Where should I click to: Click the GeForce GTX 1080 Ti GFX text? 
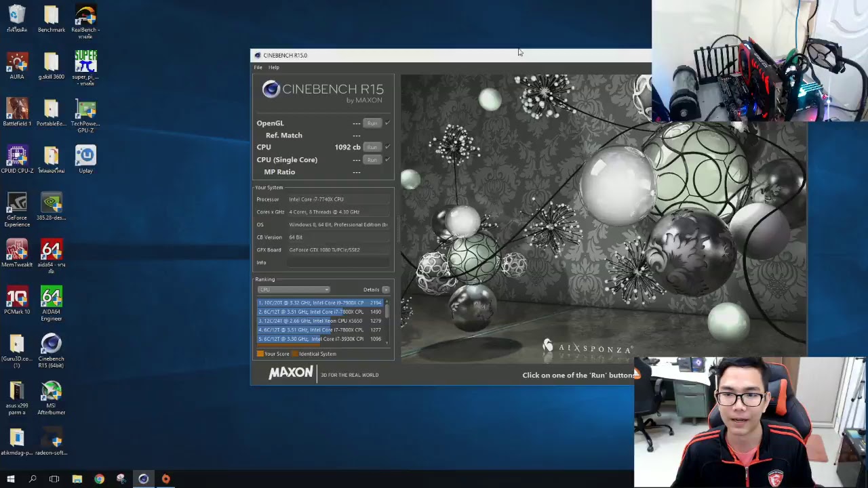point(324,249)
